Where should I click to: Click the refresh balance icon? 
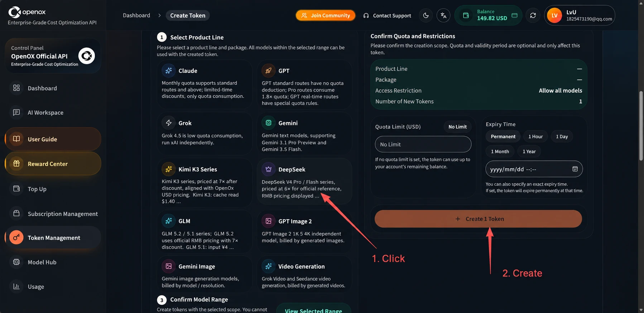point(533,15)
